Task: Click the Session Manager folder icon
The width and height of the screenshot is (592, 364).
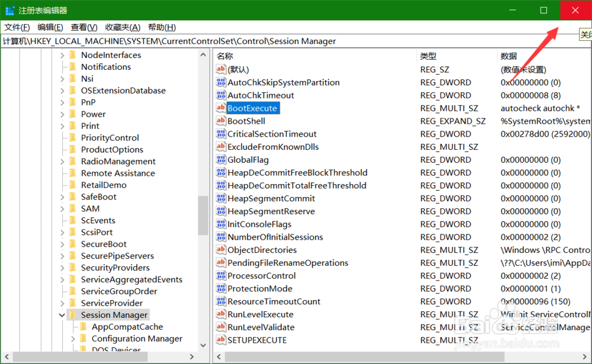Action: pyautogui.click(x=73, y=314)
